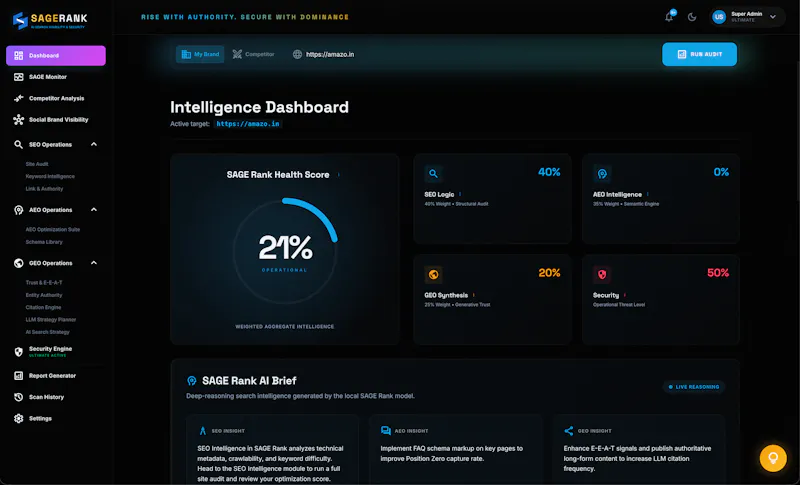Image resolution: width=800 pixels, height=485 pixels.
Task: Expand the Super Admin account dropdown
Action: 773,17
